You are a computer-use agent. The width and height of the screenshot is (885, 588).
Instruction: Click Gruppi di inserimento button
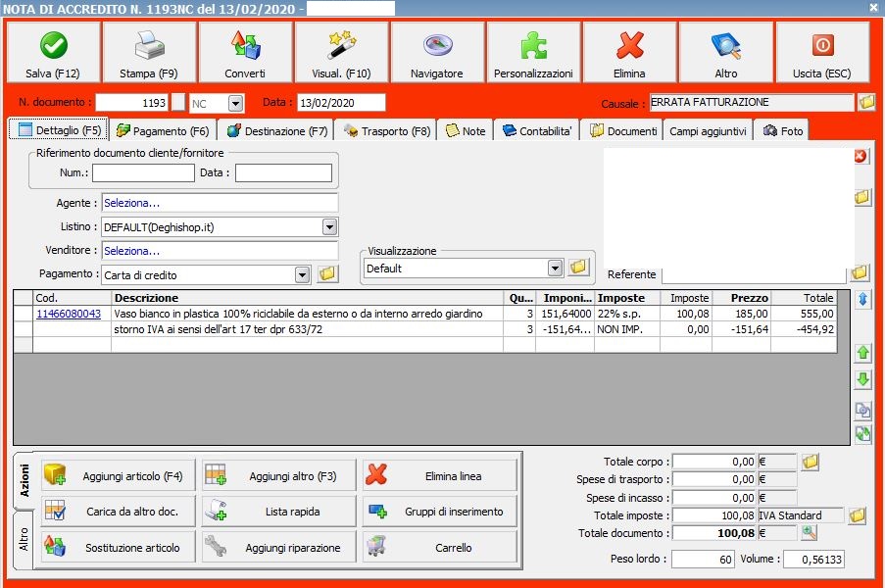coord(440,512)
